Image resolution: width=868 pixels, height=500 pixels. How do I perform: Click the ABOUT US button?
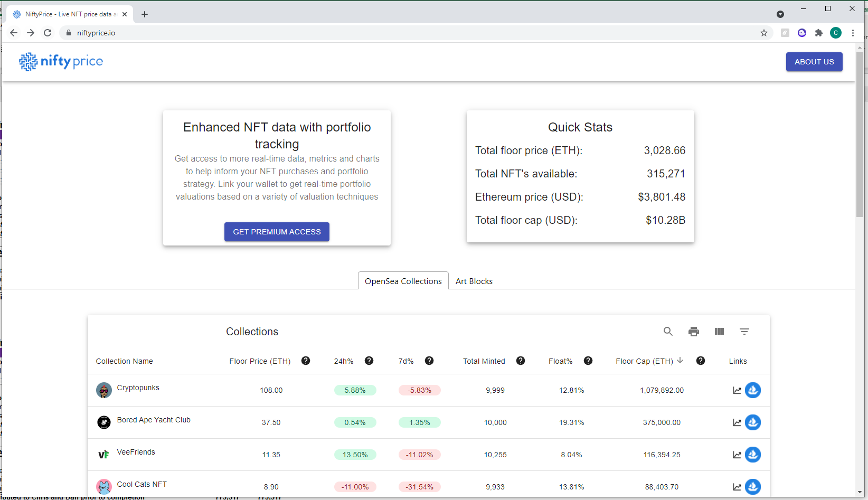tap(814, 62)
